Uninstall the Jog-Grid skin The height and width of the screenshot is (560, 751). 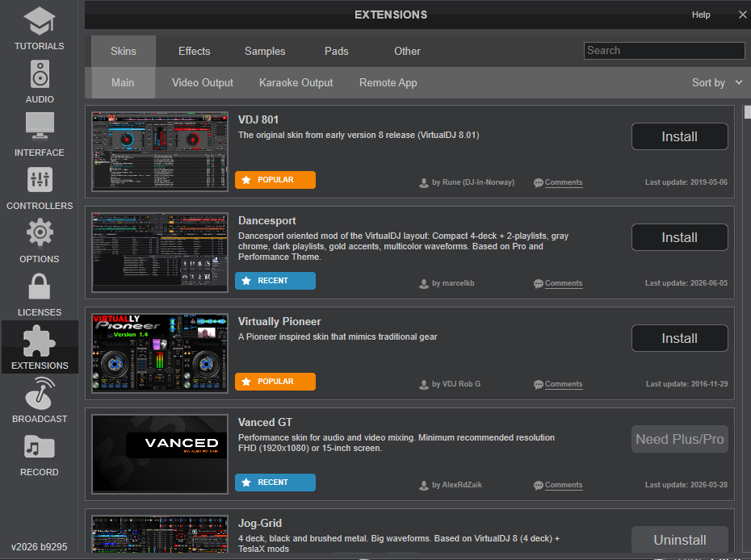680,540
